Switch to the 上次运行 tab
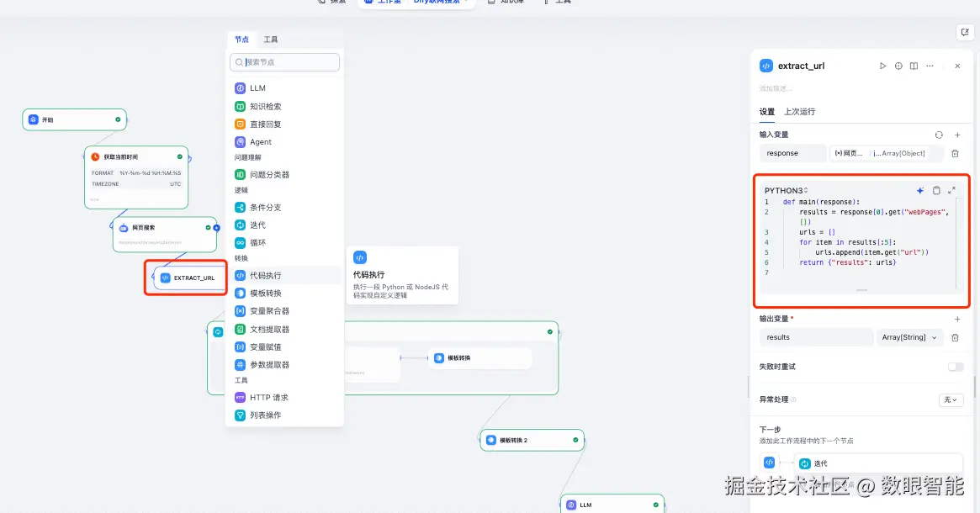Image resolution: width=980 pixels, height=513 pixels. (x=799, y=111)
